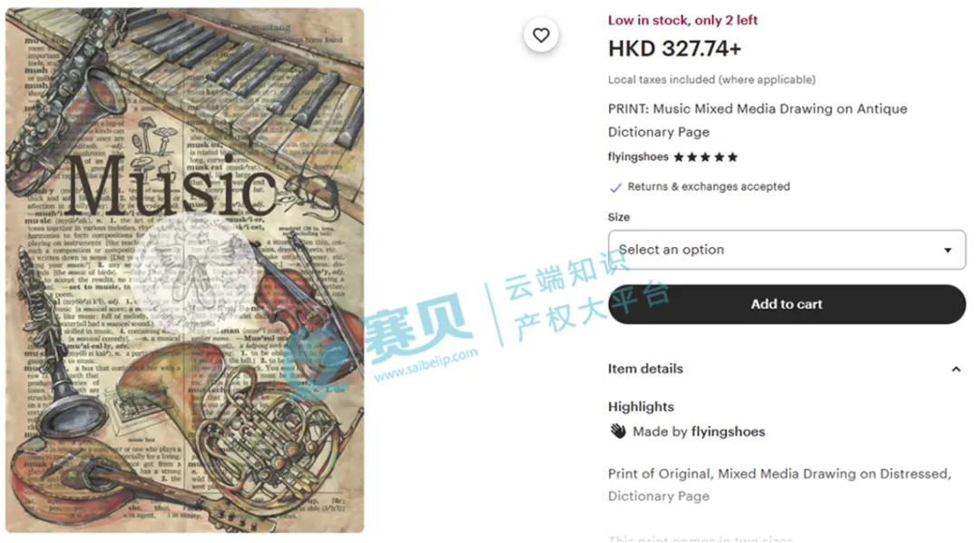Click the Local taxes included note
This screenshot has width=980, height=543.
point(712,79)
